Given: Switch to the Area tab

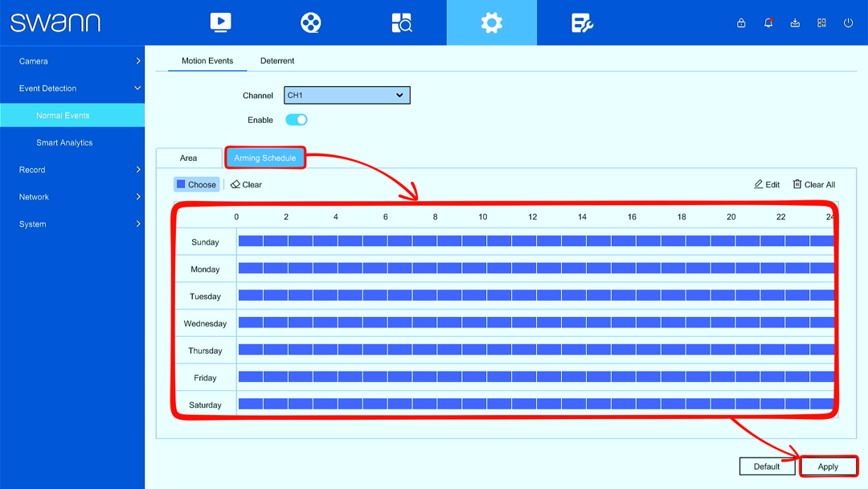Looking at the screenshot, I should coord(188,158).
